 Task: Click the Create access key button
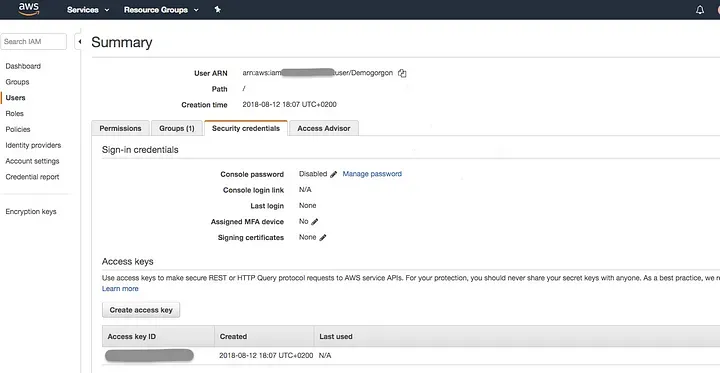(x=141, y=310)
